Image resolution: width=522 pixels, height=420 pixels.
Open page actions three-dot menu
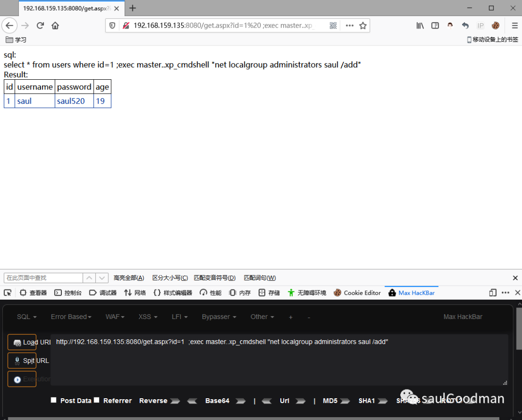349,26
